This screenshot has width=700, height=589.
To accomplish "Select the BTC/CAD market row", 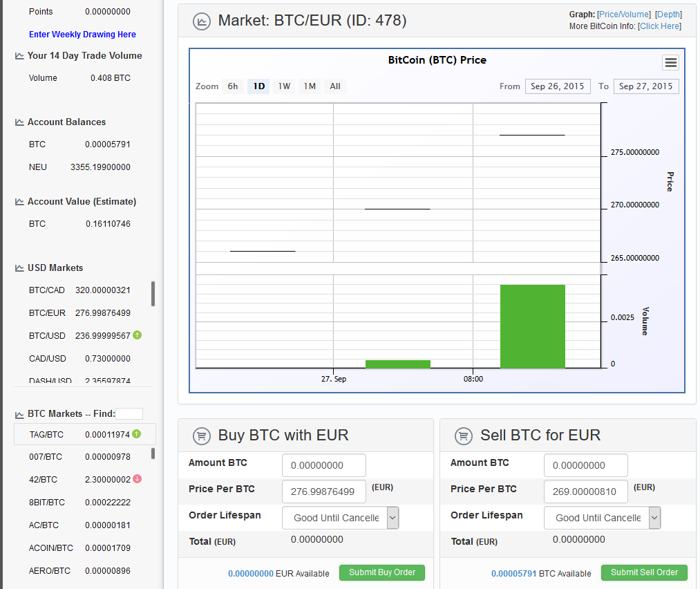I will (x=79, y=290).
